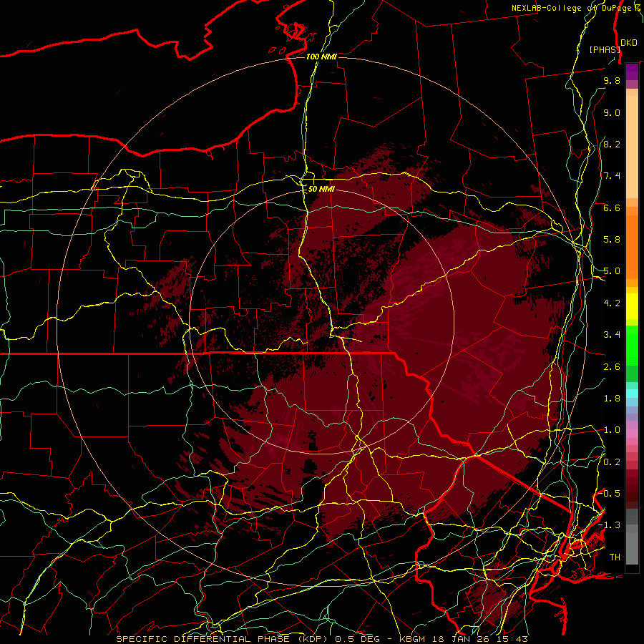Click the 3.4 value on the color scale
Screen dimensions: 644x644
(612, 335)
